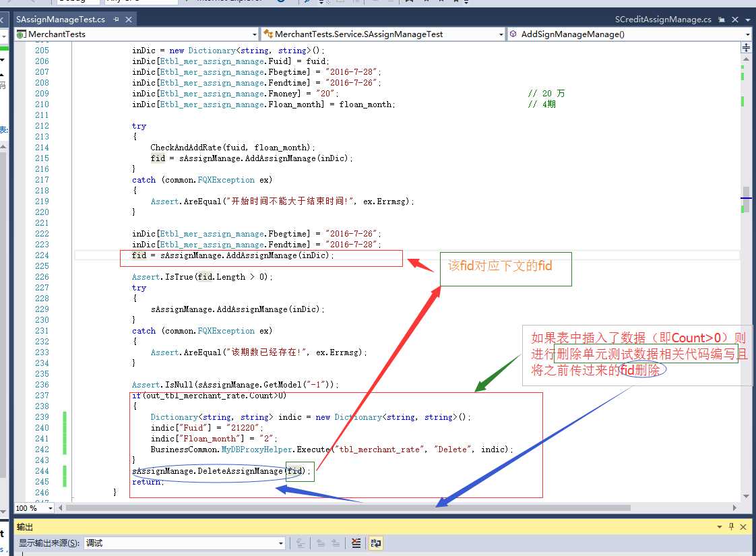Click the // 4期 comment

542,104
